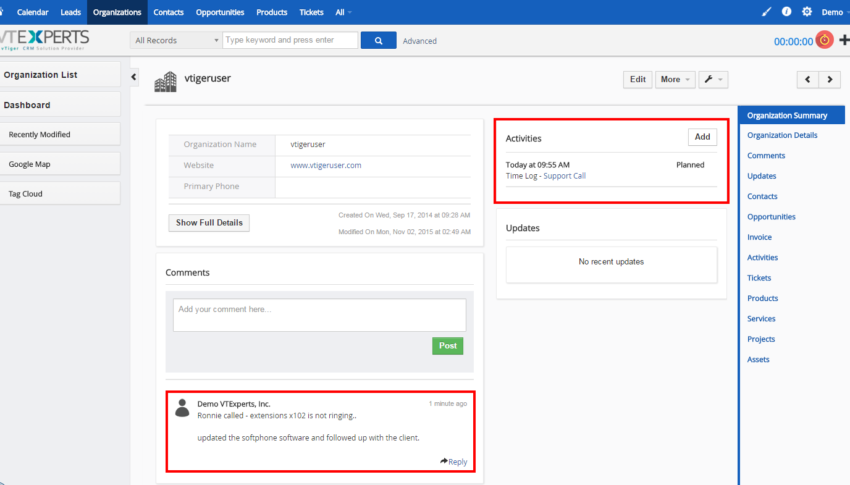The image size is (850, 485).
Task: Open Recently Modified sidebar widget
Action: click(x=60, y=134)
